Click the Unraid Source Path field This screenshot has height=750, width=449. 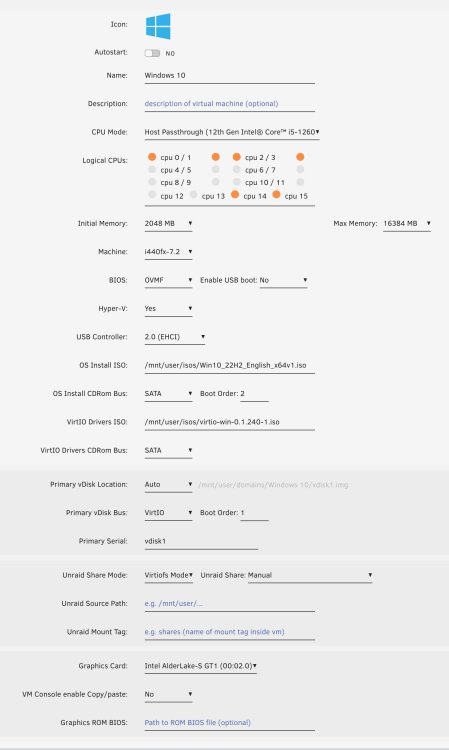click(x=230, y=604)
